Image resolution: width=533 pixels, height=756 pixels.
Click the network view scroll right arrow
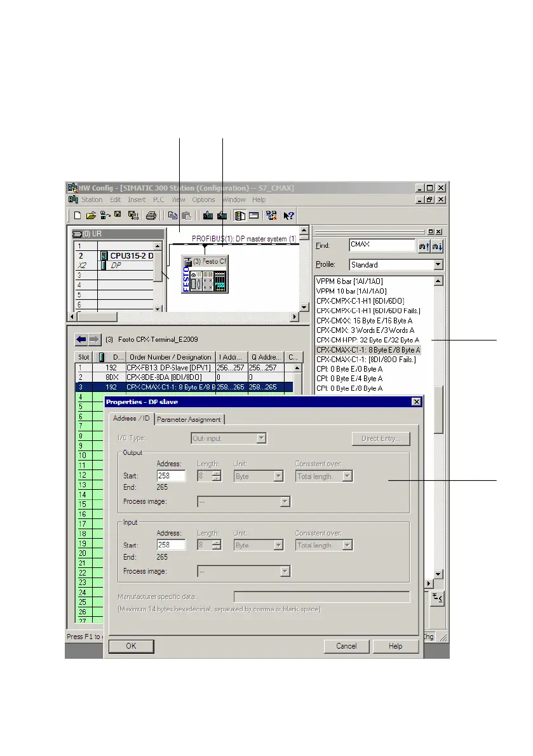click(295, 317)
